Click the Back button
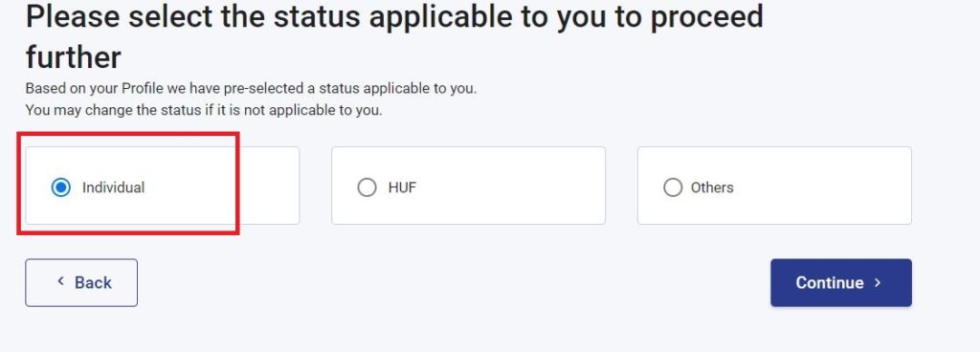The height and width of the screenshot is (352, 980). coord(81,283)
